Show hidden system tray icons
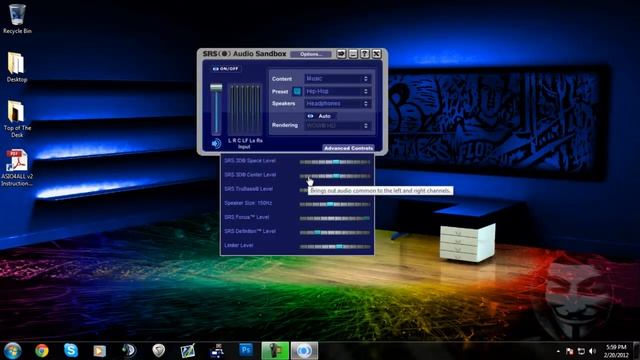The image size is (640, 360). (558, 351)
